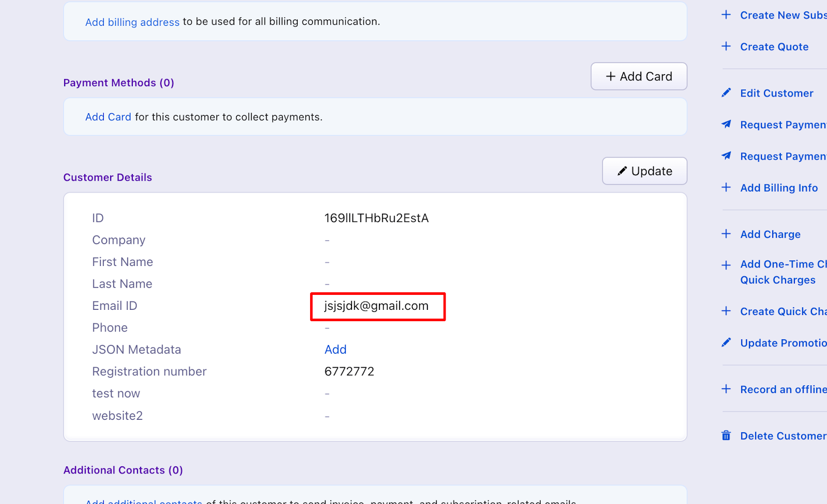The image size is (827, 504).
Task: Click the Payment Methods (0) heading
Action: coord(118,83)
